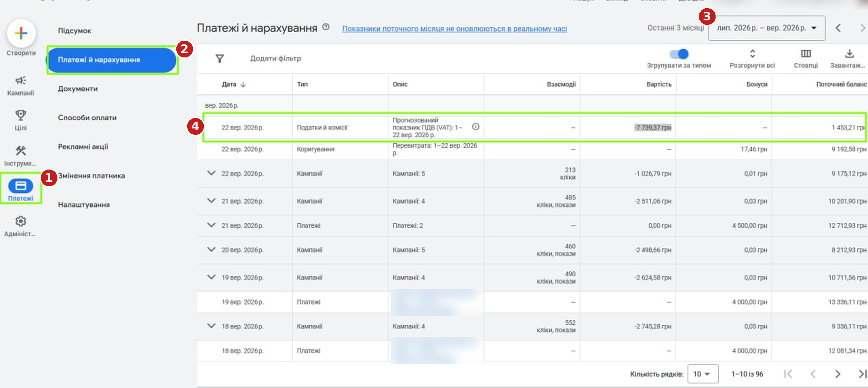Click the Коригування type cell

(x=316, y=149)
